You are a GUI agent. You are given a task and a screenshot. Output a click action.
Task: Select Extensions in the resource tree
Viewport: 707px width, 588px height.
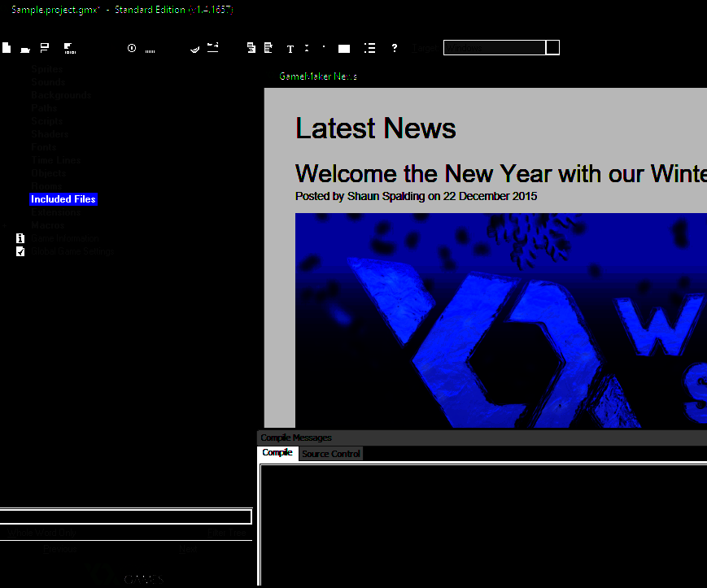[56, 212]
